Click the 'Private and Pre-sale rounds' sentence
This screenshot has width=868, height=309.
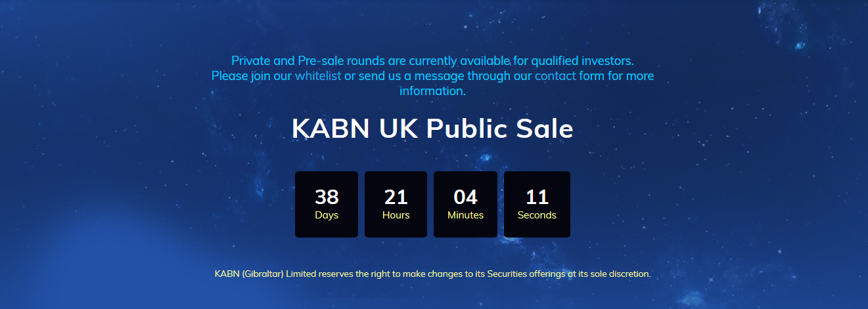click(432, 61)
